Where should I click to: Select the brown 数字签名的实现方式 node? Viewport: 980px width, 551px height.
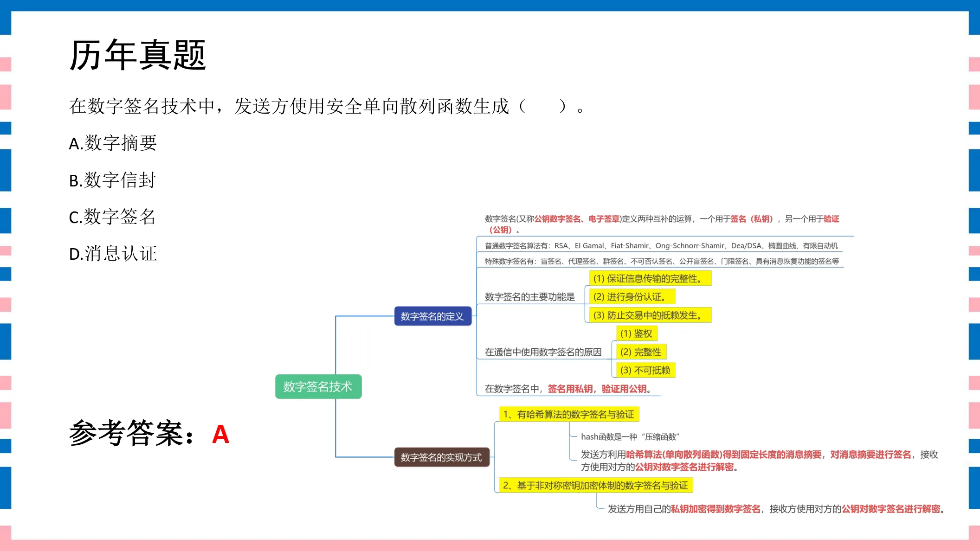(442, 457)
